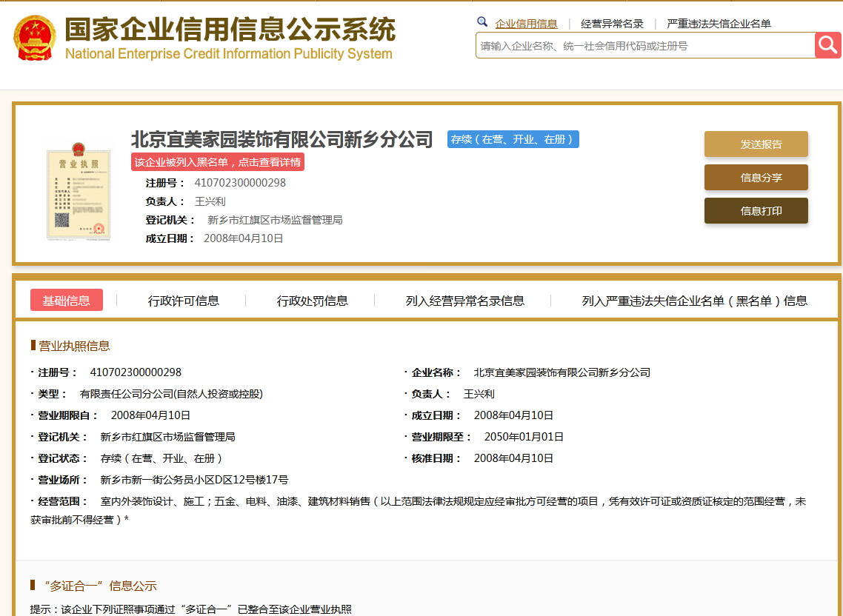The image size is (843, 616).
Task: Click the 营业场所 address 新乡市新一街公务员小区D区12号楼17号
Action: 194,480
